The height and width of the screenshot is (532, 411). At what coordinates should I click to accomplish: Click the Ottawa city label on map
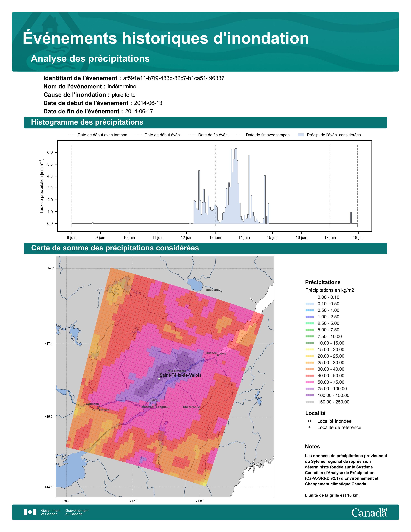point(104,410)
